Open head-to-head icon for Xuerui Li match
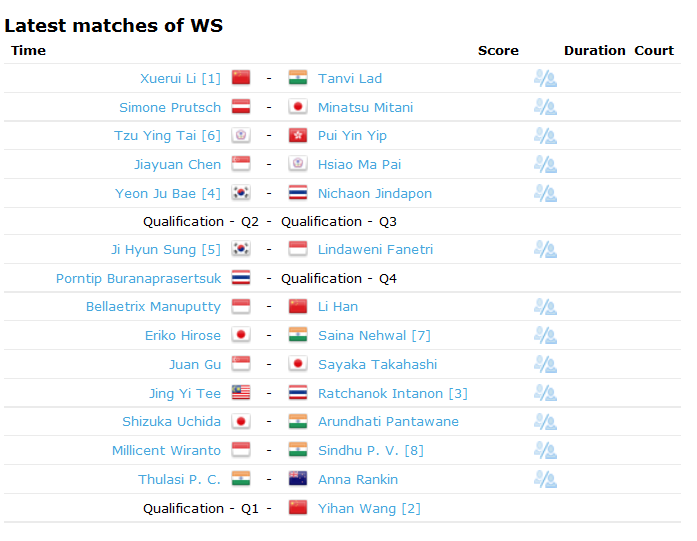697x541 pixels. (x=545, y=78)
